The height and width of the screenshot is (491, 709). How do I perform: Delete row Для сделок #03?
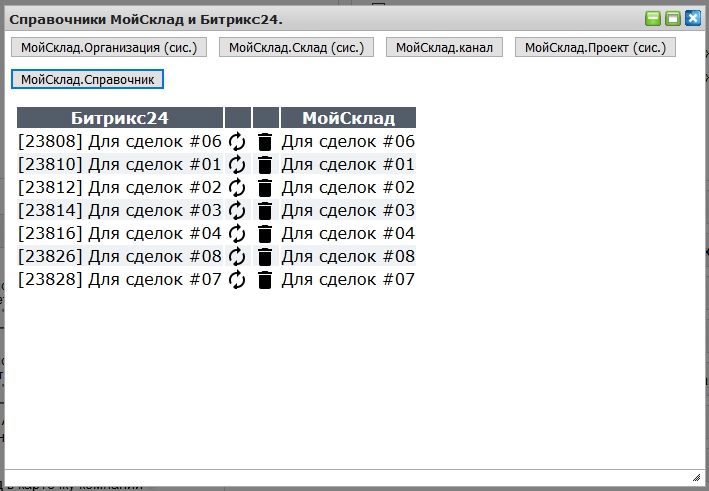click(265, 211)
